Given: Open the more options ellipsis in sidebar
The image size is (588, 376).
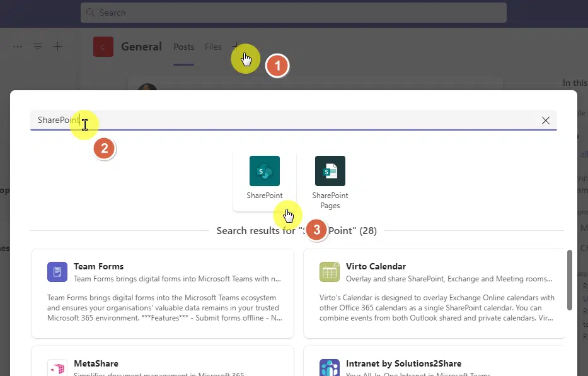Looking at the screenshot, I should (18, 47).
